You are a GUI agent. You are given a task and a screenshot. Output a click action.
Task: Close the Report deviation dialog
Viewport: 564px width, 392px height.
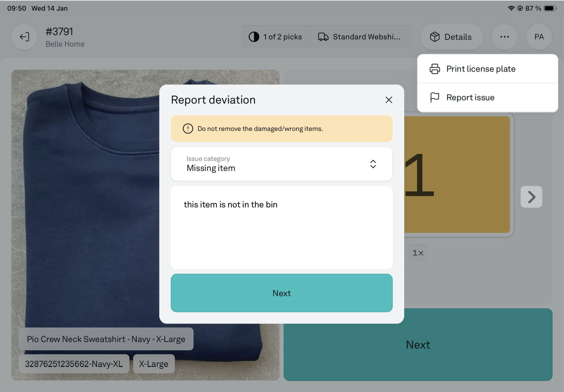(389, 100)
